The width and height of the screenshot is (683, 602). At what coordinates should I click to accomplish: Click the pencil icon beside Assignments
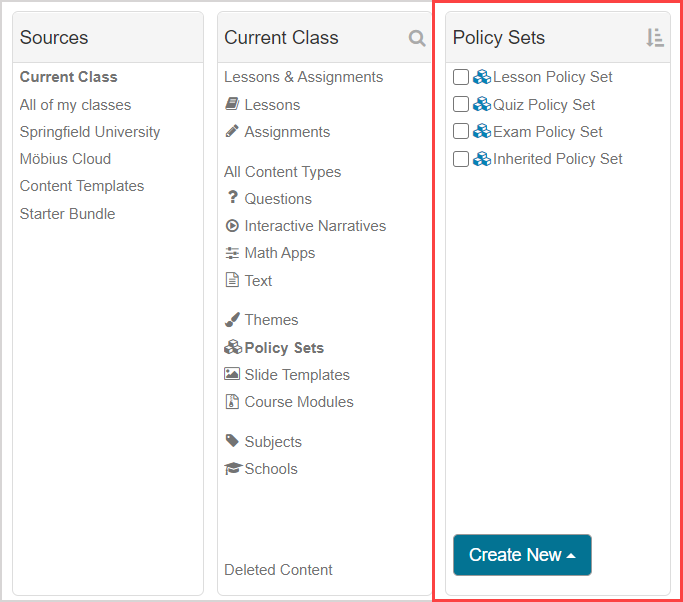[232, 131]
